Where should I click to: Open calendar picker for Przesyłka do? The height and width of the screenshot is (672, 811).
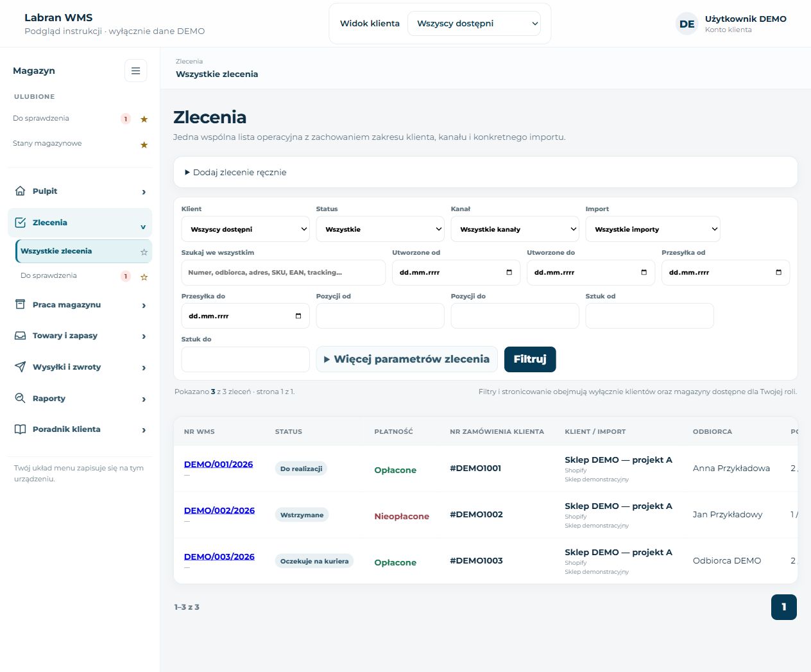[298, 316]
